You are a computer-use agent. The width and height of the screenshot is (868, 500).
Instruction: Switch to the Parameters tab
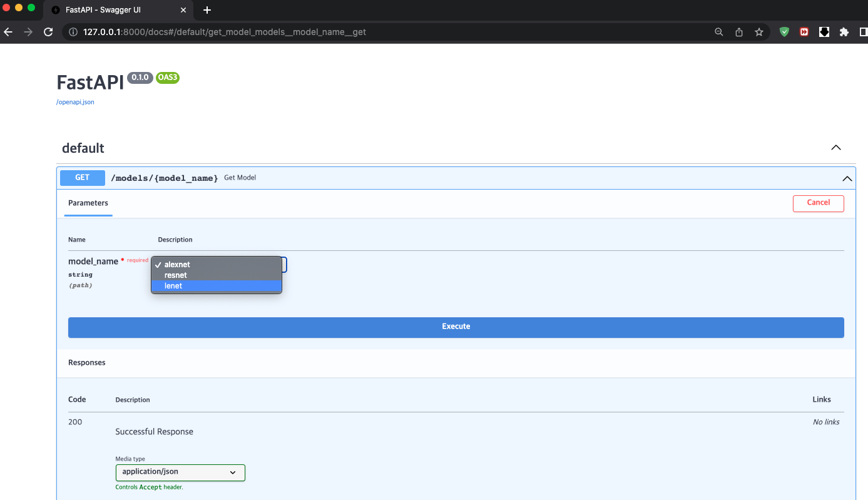(88, 203)
